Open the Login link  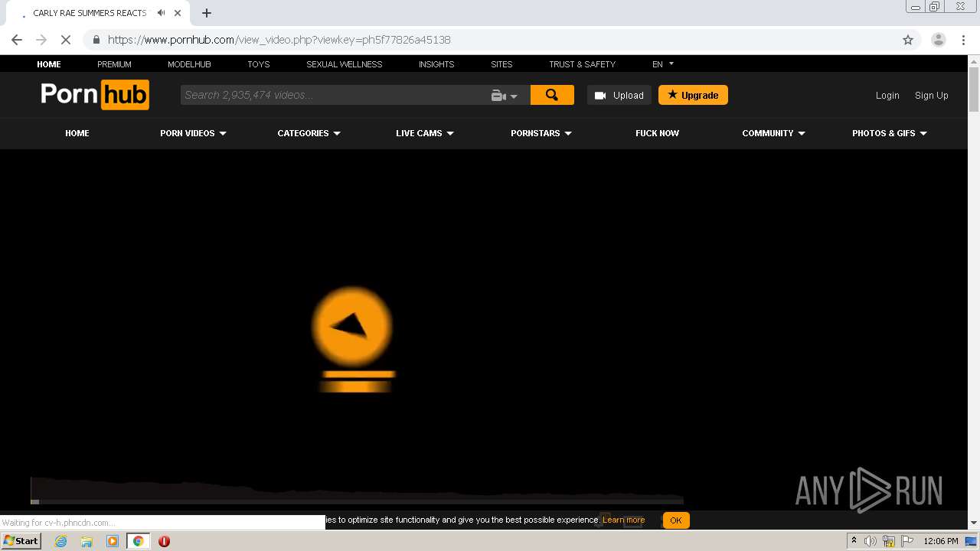pyautogui.click(x=887, y=96)
